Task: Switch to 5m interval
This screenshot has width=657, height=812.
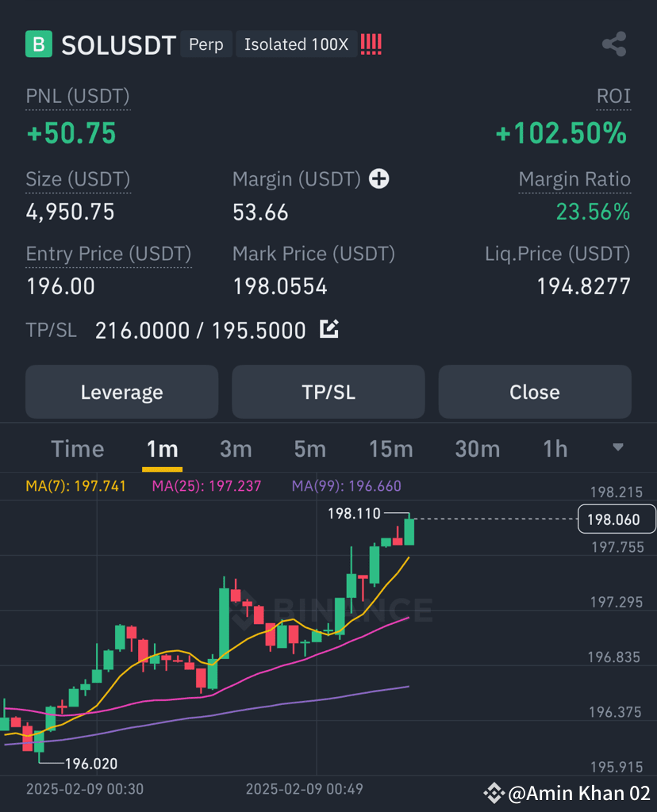Action: click(309, 449)
